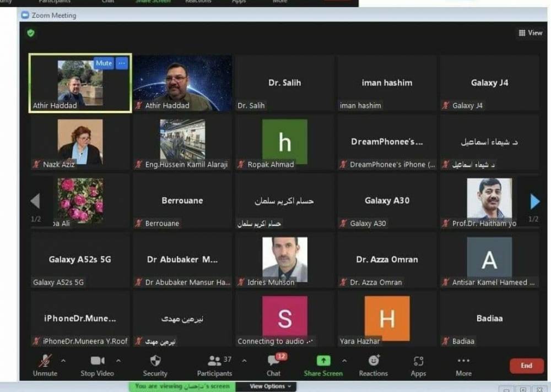Select Idries Muhson's video thumbnail
Viewport: 551px width, 392px height.
(x=285, y=260)
